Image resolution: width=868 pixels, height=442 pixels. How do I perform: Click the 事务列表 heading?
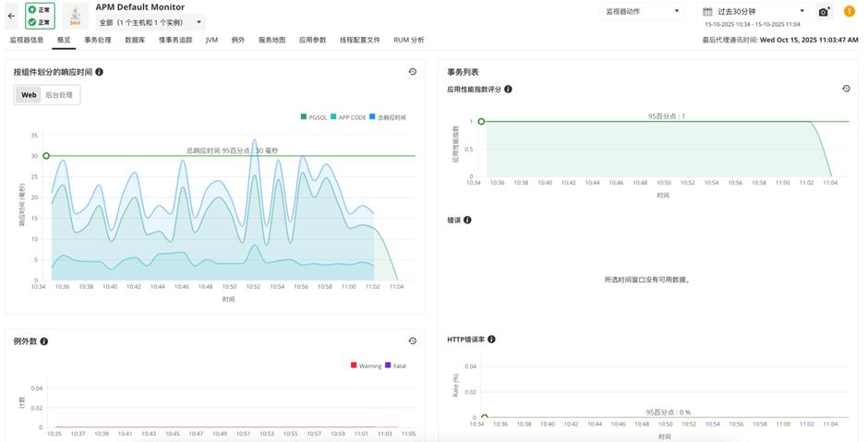tap(463, 72)
